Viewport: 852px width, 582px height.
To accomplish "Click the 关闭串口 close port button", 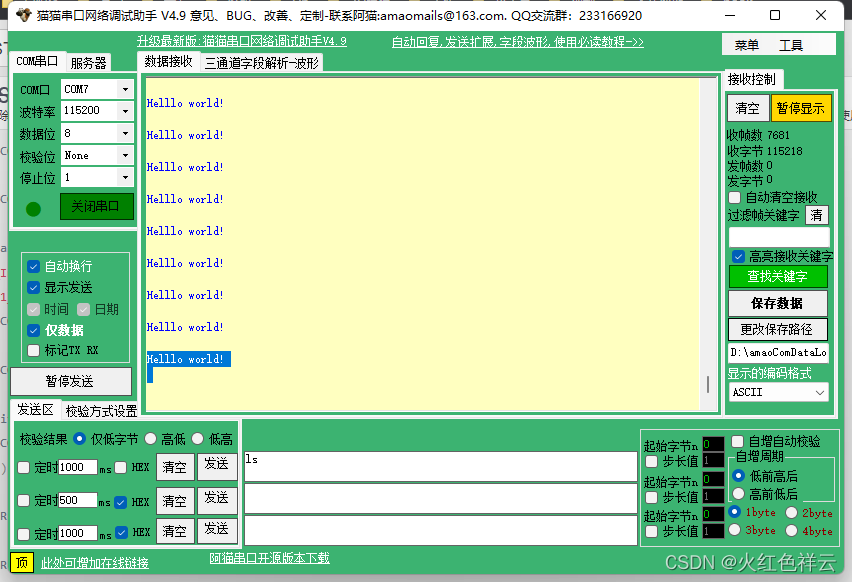I will [96, 205].
